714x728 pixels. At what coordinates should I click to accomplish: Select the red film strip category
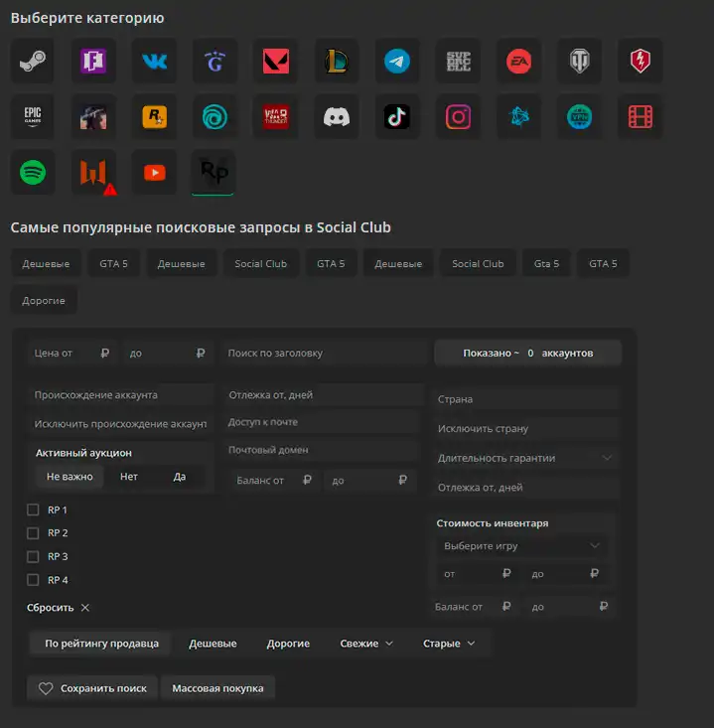tap(641, 116)
